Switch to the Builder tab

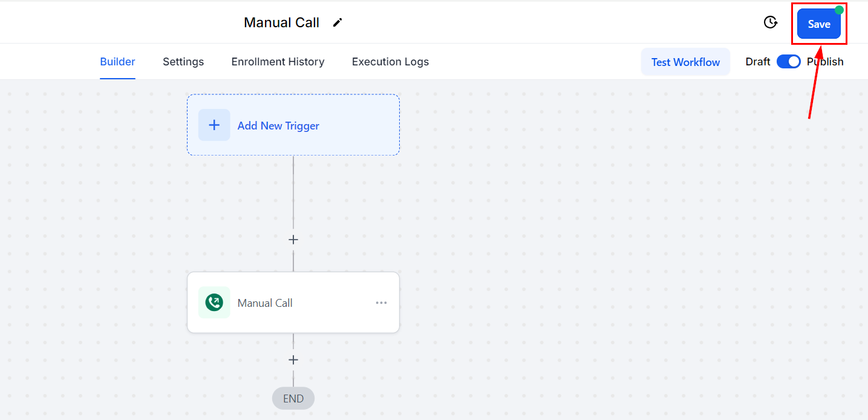click(x=117, y=62)
